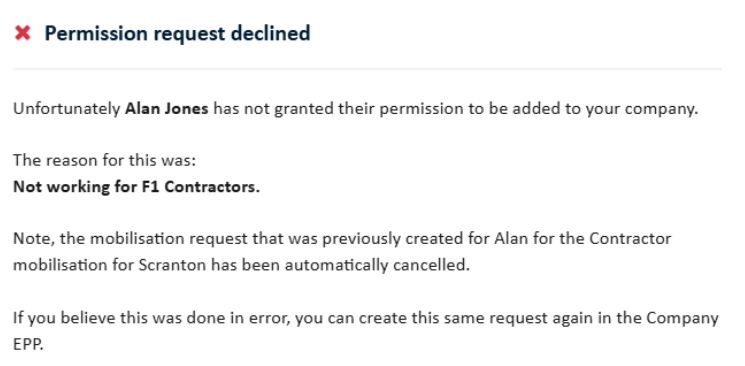The height and width of the screenshot is (366, 745).
Task: Click the word 'Unfortunately'
Action: point(67,109)
